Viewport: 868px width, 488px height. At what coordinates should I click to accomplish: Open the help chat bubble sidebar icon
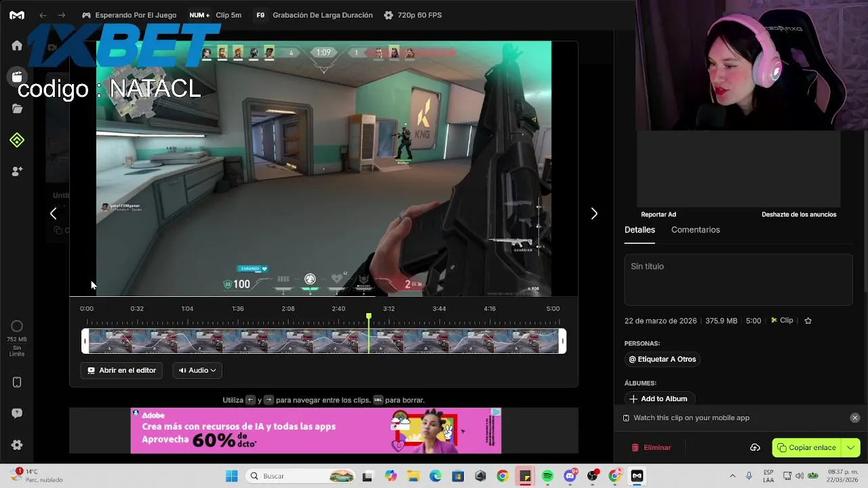[17, 413]
